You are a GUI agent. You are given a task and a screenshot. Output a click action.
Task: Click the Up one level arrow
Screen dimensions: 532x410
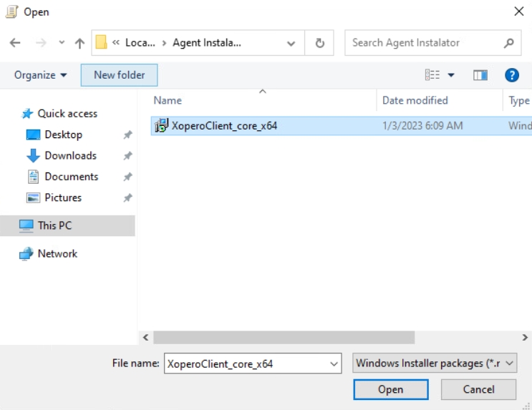click(x=79, y=43)
